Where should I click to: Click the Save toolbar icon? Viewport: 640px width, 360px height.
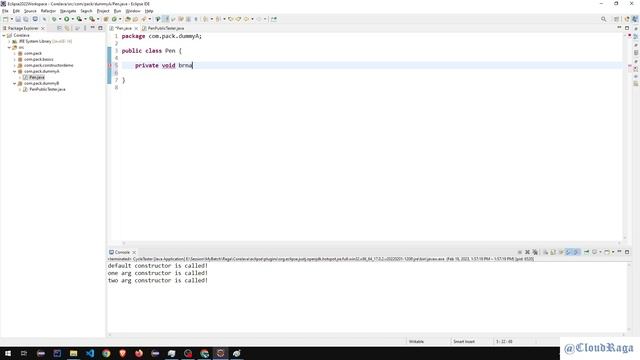(x=18, y=19)
